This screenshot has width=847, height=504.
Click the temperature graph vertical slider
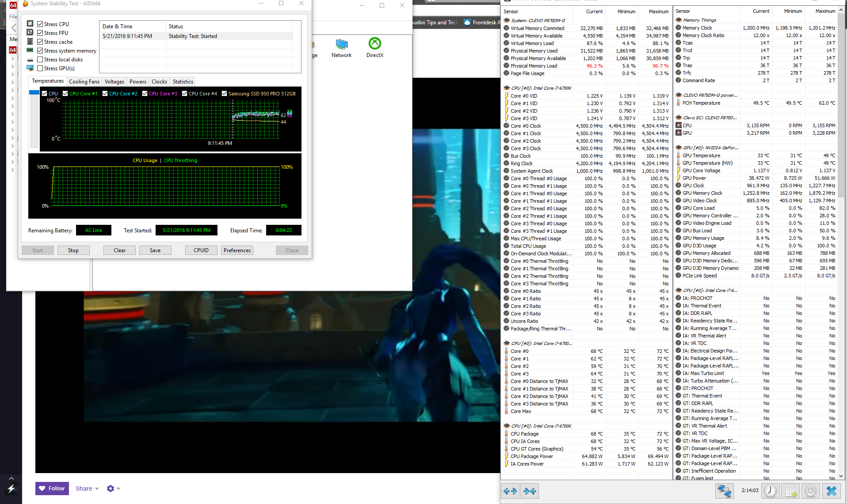(34, 119)
